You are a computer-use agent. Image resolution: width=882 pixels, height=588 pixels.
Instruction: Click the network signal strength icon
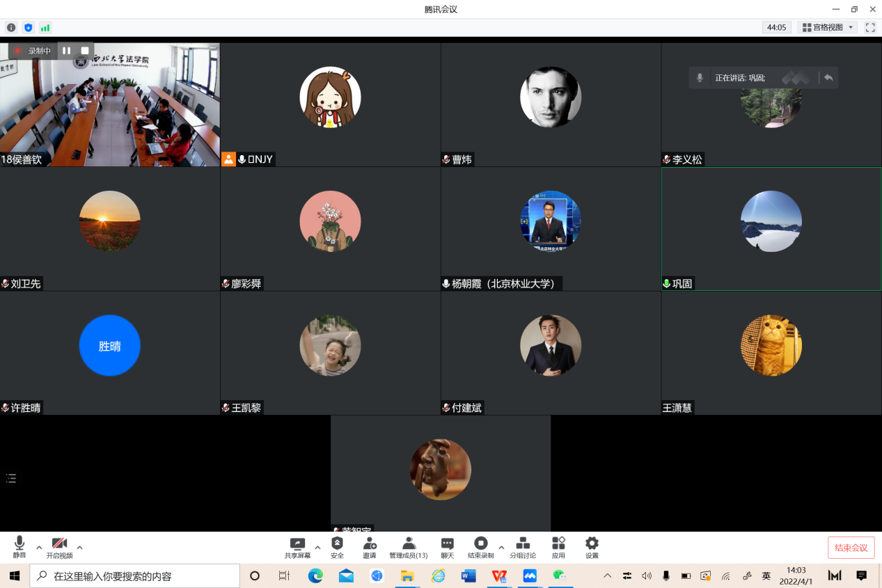coord(45,28)
